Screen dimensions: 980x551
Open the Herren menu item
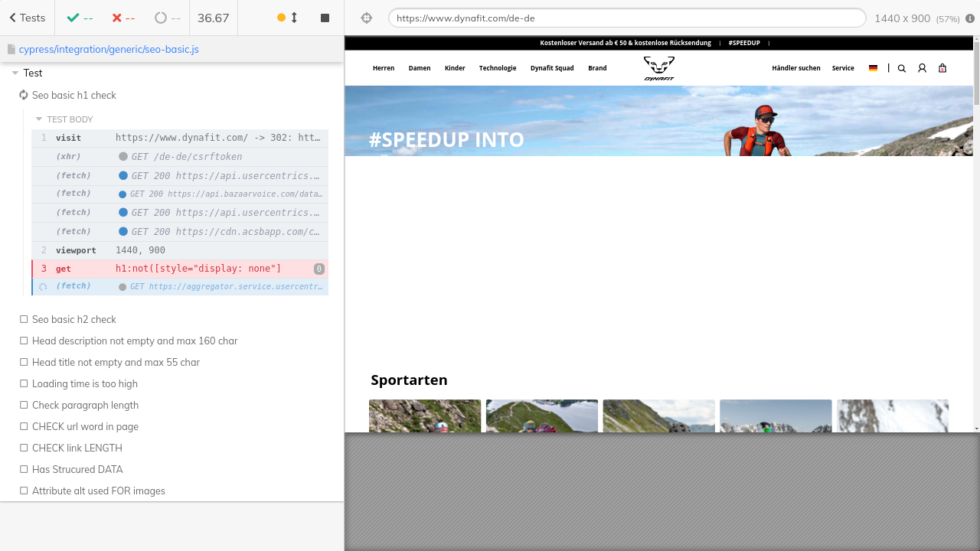[384, 68]
